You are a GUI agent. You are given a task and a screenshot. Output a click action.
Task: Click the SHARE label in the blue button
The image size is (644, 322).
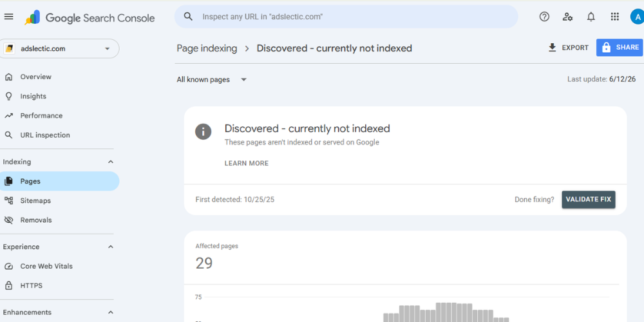tap(627, 48)
